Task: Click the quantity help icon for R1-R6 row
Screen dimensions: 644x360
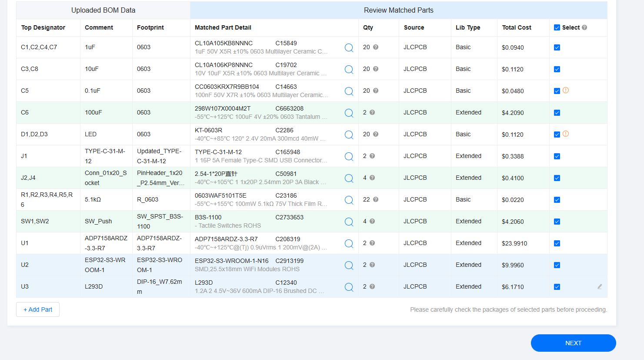Action: coord(376,199)
